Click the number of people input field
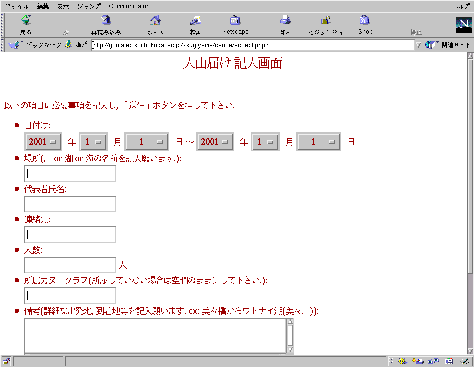The image size is (474, 367). click(70, 265)
